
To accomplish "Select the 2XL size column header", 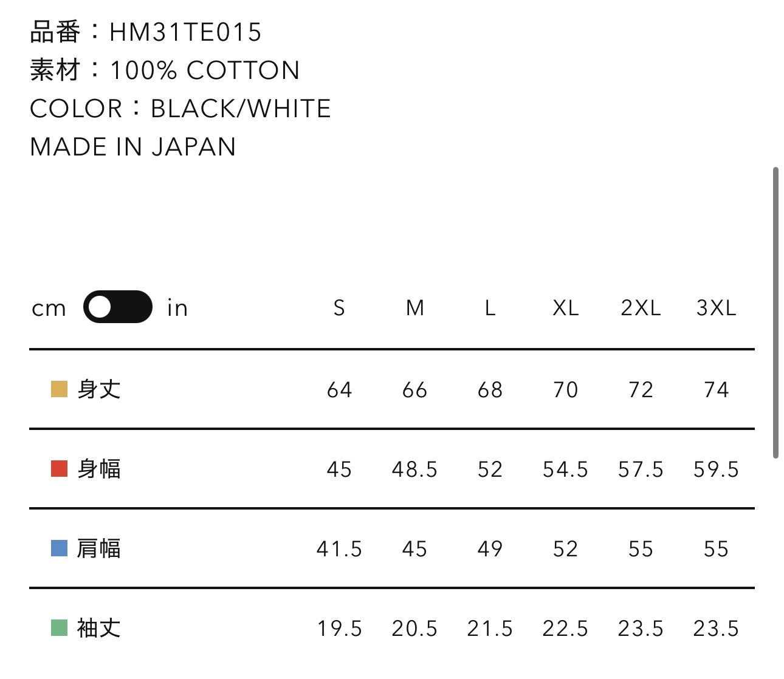I will (x=641, y=308).
